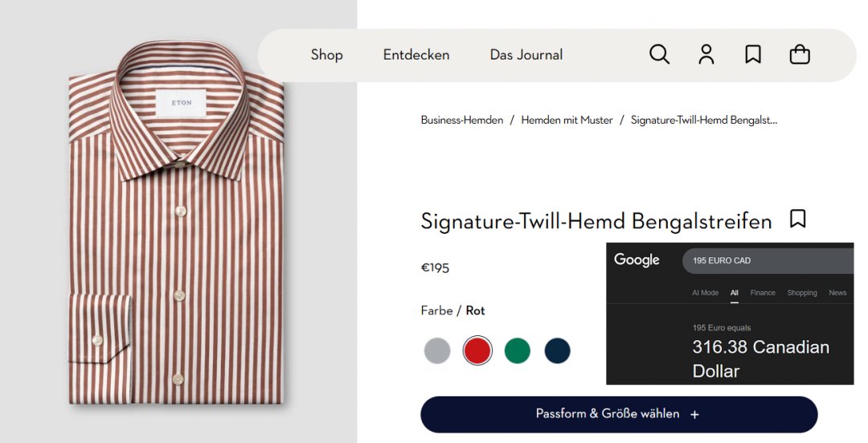Choose the green color swatch

[x=518, y=351]
